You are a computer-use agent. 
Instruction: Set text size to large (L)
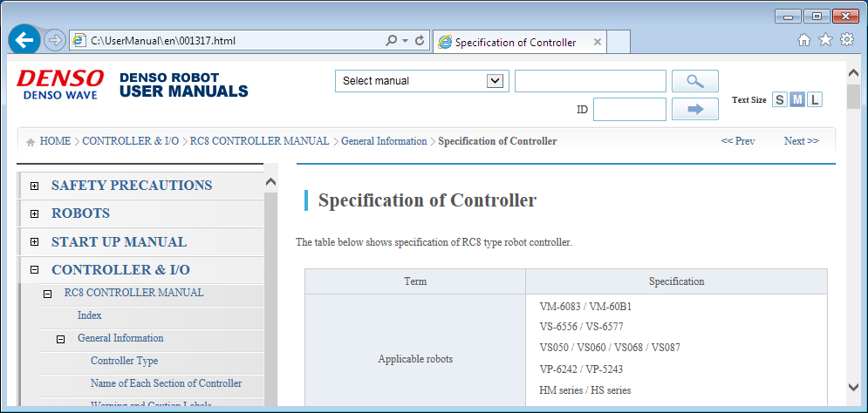[814, 100]
